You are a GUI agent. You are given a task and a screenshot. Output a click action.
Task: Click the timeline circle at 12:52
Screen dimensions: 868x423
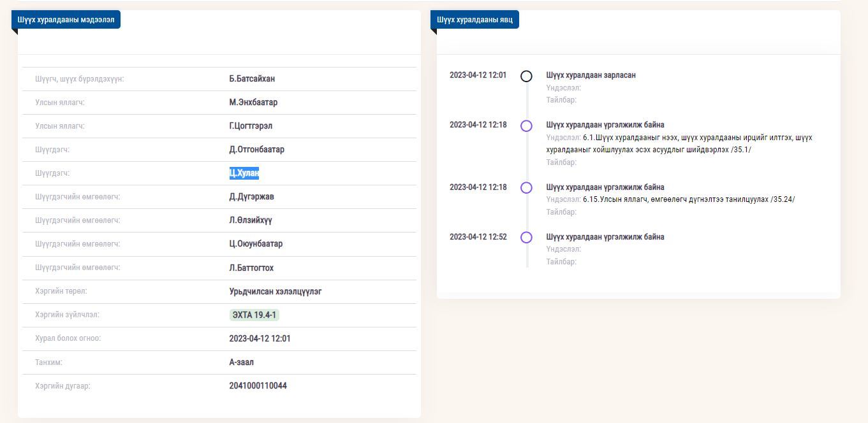click(x=526, y=238)
